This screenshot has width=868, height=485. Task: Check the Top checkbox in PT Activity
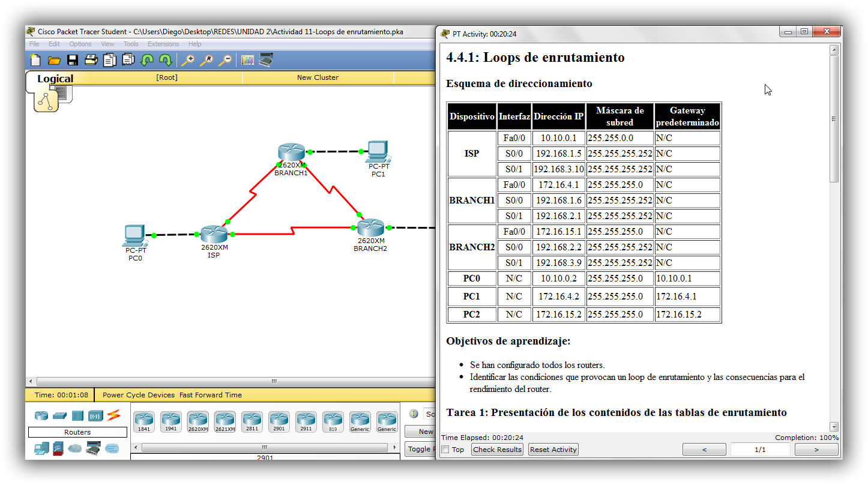click(x=444, y=449)
